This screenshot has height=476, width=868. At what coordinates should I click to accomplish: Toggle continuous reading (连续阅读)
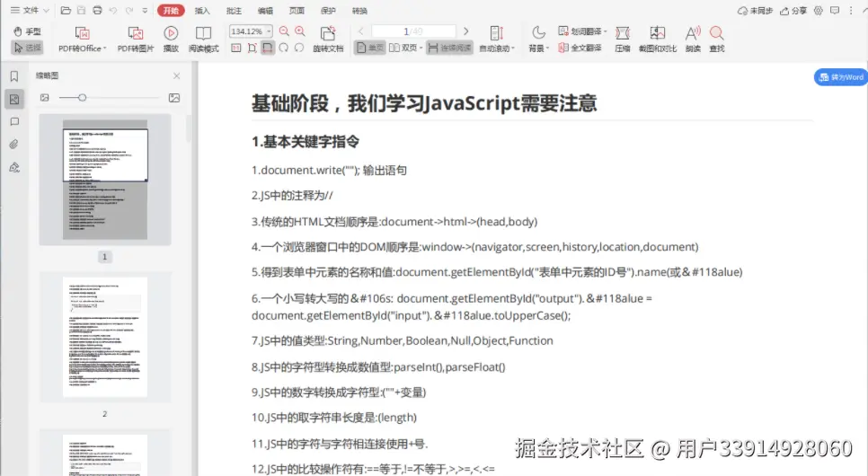(449, 48)
